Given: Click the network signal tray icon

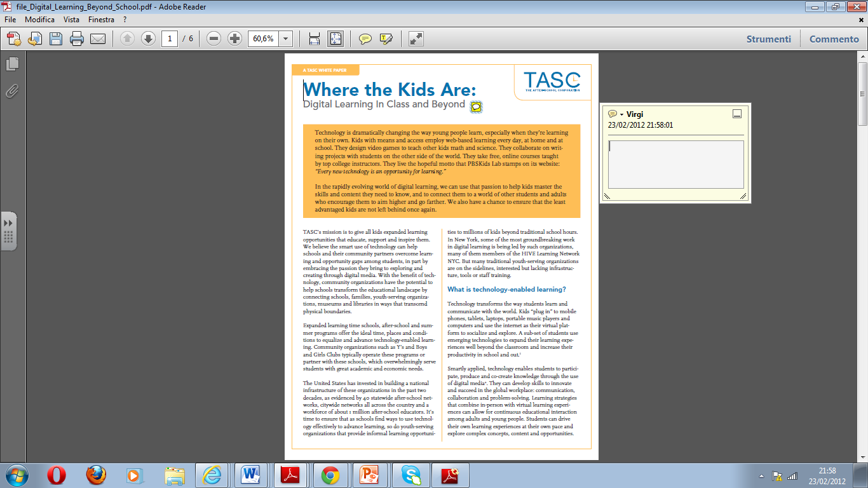Looking at the screenshot, I should (792, 475).
